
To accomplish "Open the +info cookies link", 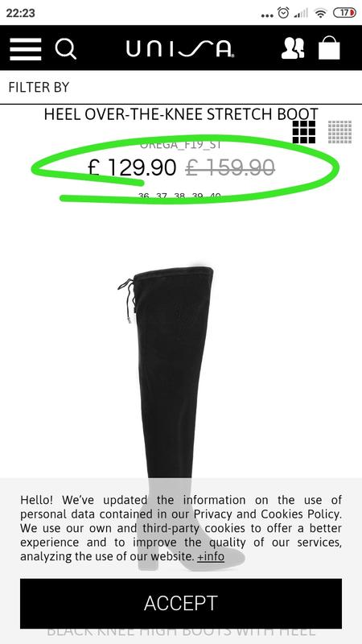I will [x=211, y=556].
